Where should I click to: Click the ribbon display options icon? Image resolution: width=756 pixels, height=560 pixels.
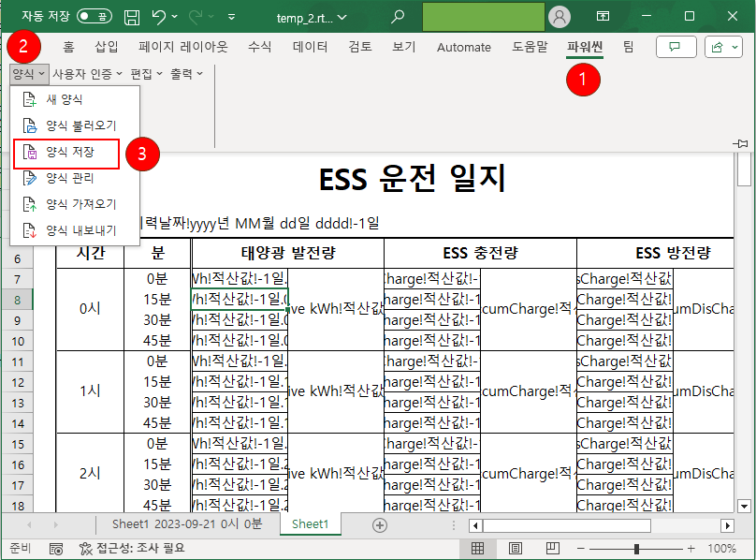(603, 17)
